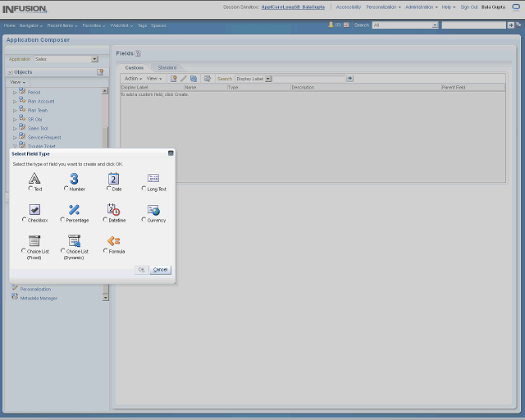Open the Objects View menu
525x420 pixels.
point(17,82)
